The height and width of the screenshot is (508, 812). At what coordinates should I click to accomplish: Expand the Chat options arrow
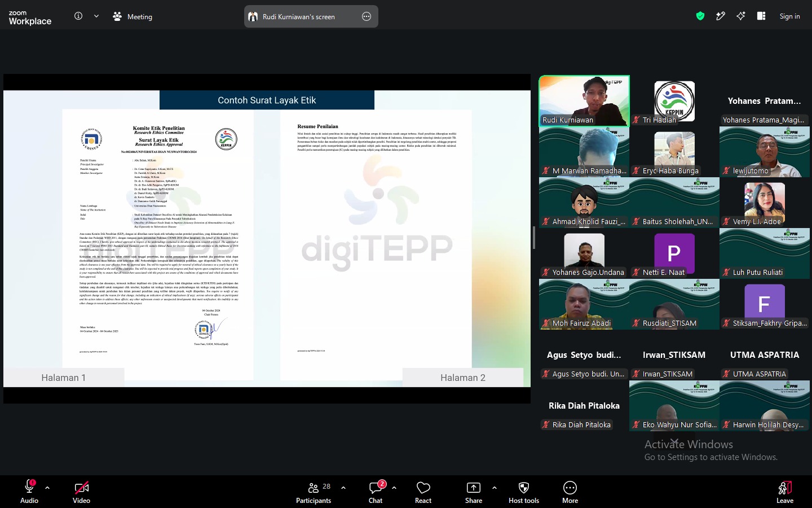(x=394, y=488)
